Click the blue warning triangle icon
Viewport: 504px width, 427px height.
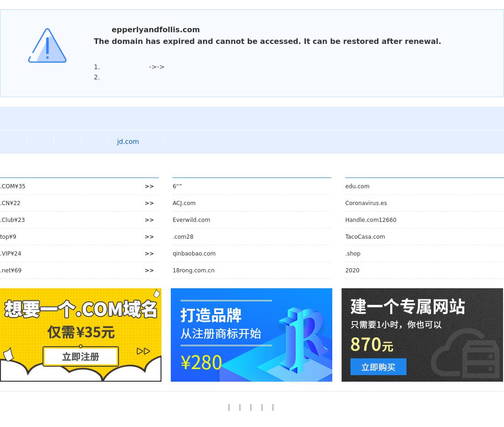[x=47, y=45]
